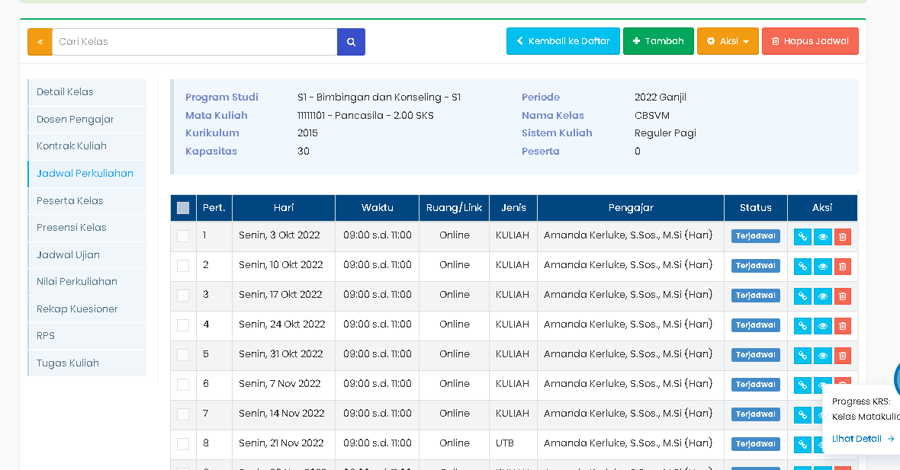Click link icon for meeting 4
Viewport: 900px width, 470px height.
pos(802,326)
